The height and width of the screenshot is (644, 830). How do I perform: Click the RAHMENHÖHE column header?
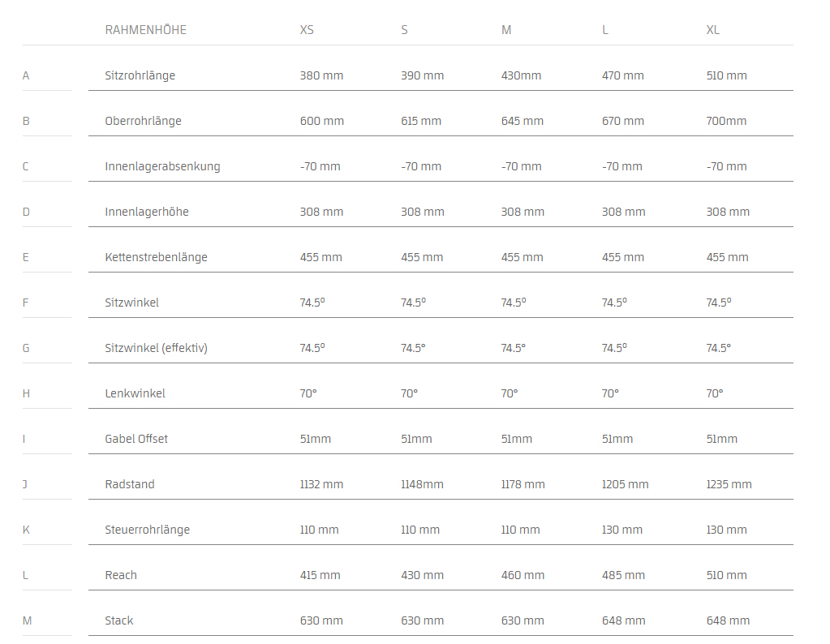[145, 30]
